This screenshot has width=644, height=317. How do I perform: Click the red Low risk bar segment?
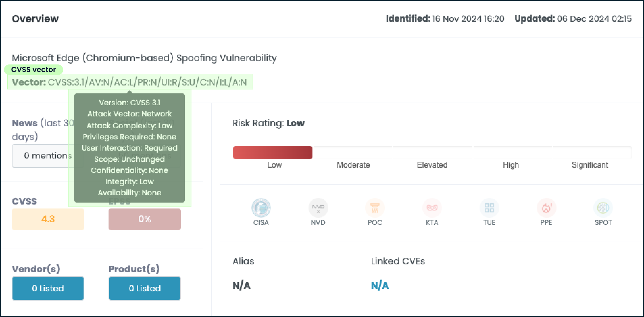click(273, 153)
